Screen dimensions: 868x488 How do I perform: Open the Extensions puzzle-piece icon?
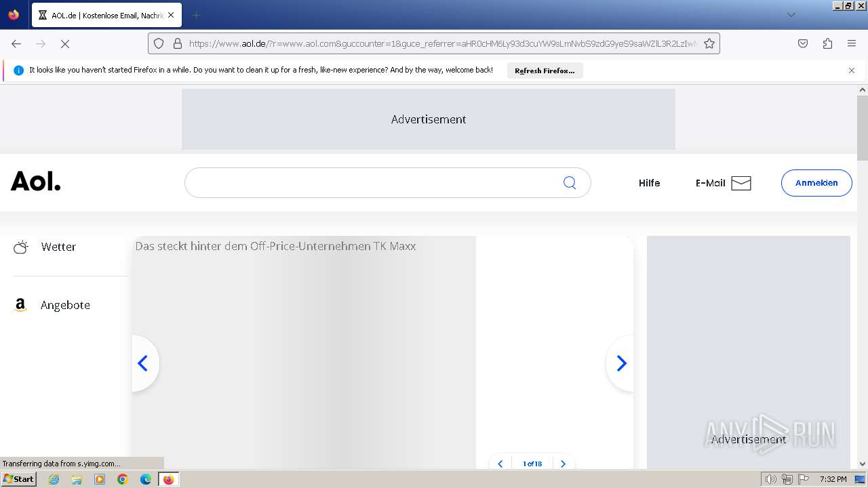827,43
